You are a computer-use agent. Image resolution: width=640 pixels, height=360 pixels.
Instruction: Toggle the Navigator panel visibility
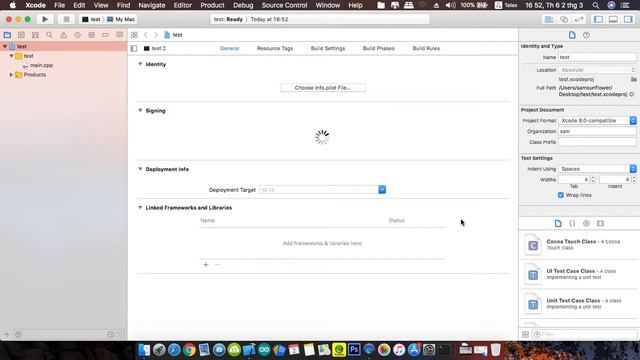[x=598, y=19]
